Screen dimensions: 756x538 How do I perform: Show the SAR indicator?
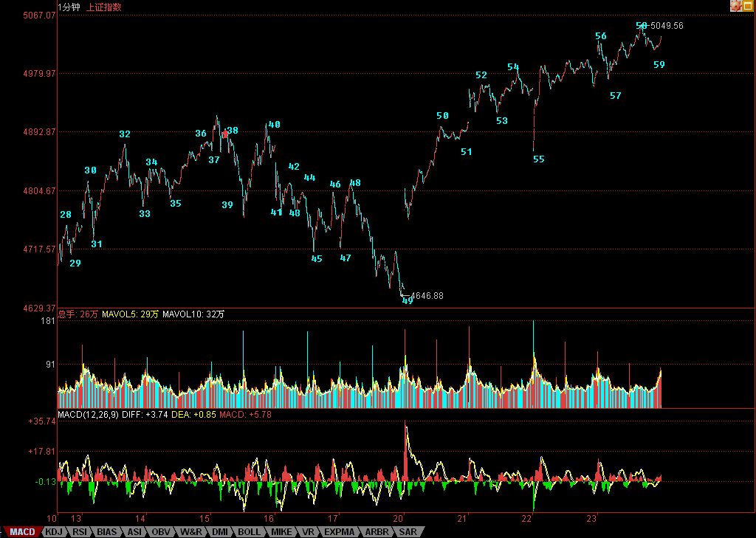pos(408,531)
